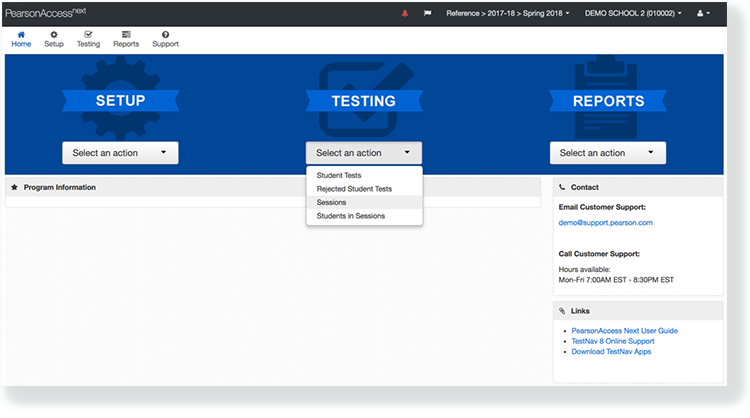
Task: Click the Home icon in navigation bar
Action: pyautogui.click(x=21, y=35)
